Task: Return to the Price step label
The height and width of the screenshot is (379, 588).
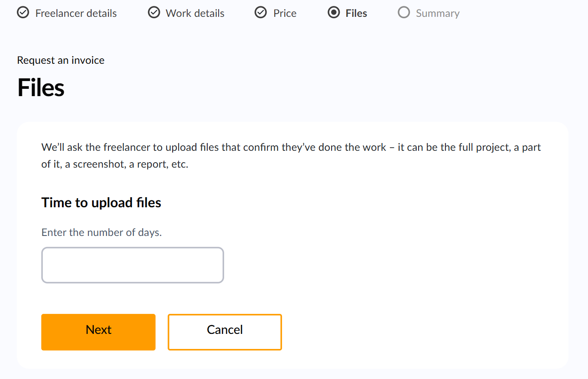Action: (x=285, y=14)
